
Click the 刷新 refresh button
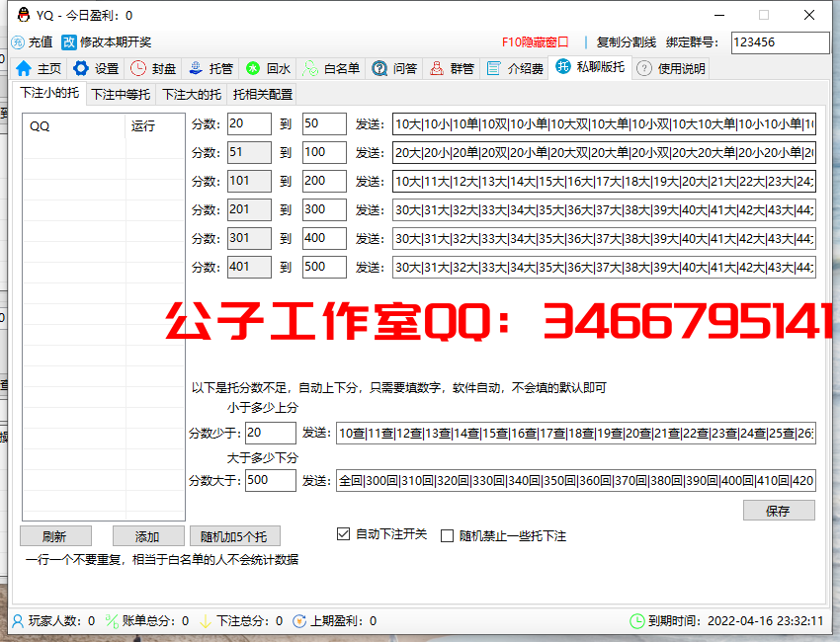coord(55,536)
